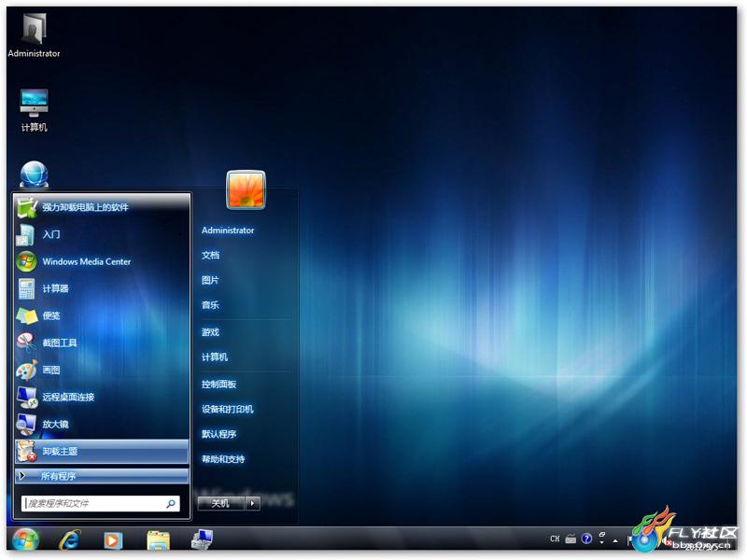The image size is (747, 560).
Task: Show hidden tray icons arrow
Action: [x=615, y=540]
